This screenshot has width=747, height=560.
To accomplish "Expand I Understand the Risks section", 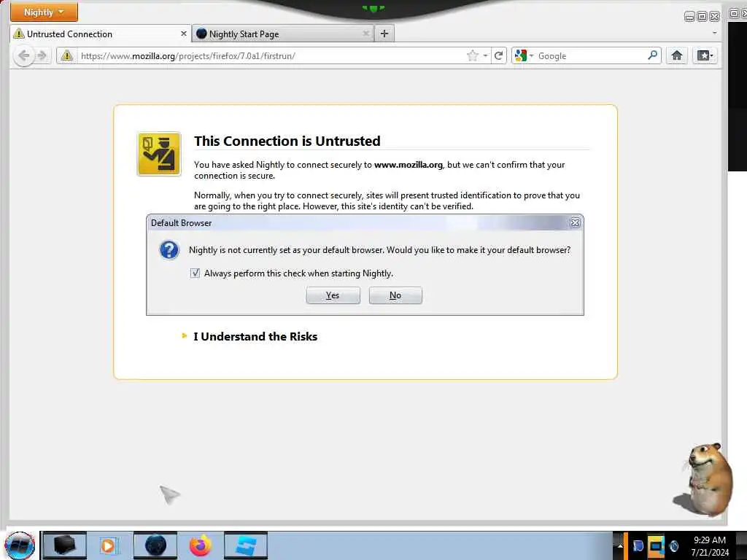I will coord(255,337).
